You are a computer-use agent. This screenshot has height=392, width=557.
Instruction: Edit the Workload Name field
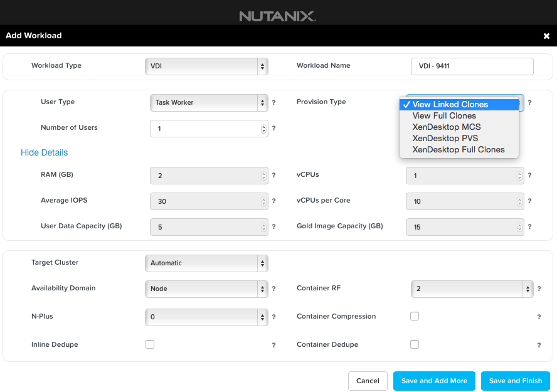click(x=472, y=66)
